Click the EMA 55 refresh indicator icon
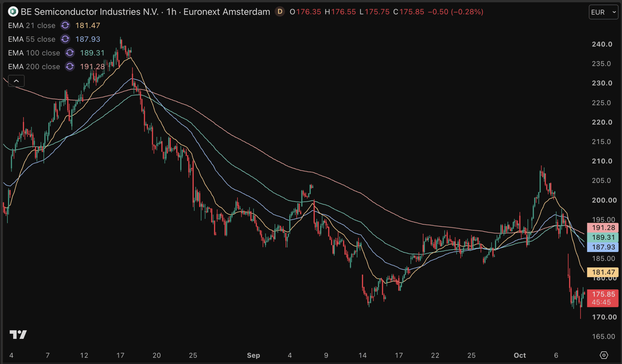The height and width of the screenshot is (364, 622). point(65,39)
